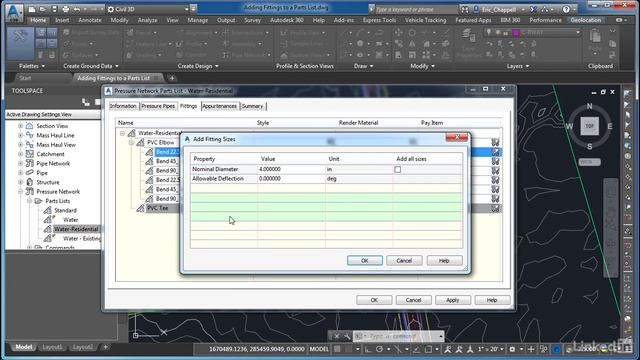The image size is (640, 360).
Task: Select the Water - Existing parts list
Action: click(x=82, y=238)
